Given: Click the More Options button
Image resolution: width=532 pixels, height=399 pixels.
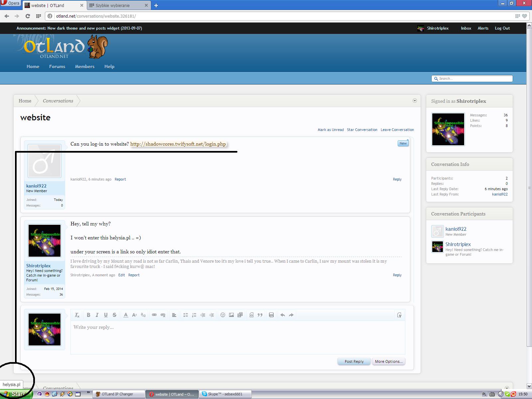Looking at the screenshot, I should click(x=389, y=361).
